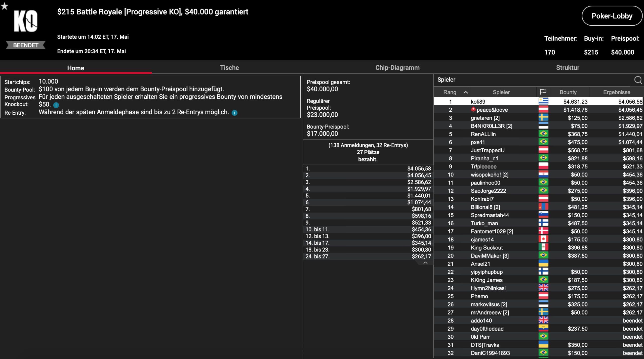
Task: Toggle Rang column sort arrow
Action: coord(466,92)
